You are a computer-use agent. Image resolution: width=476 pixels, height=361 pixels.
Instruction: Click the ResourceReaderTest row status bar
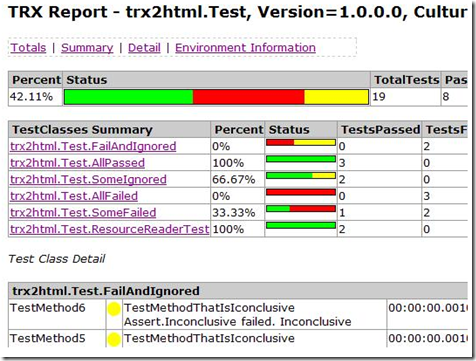coord(301,225)
